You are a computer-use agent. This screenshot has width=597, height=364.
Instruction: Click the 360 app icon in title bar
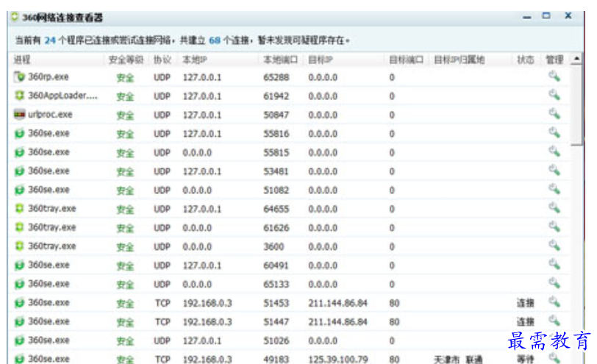point(7,17)
